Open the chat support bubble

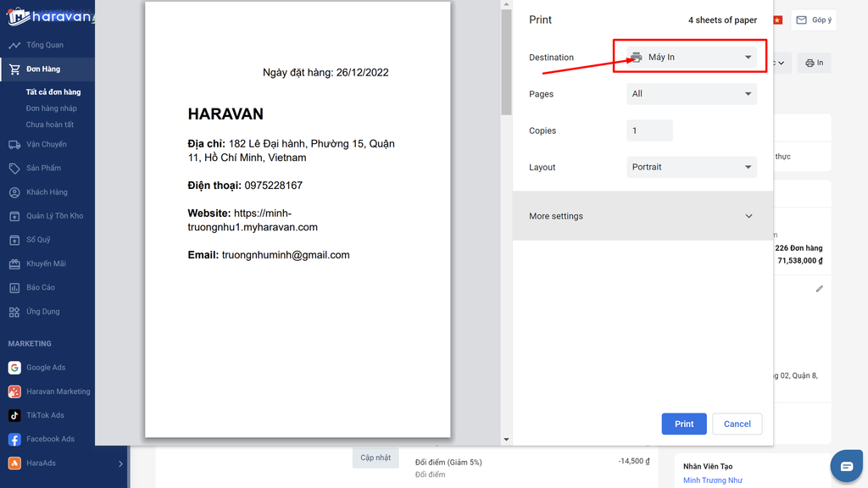[847, 467]
